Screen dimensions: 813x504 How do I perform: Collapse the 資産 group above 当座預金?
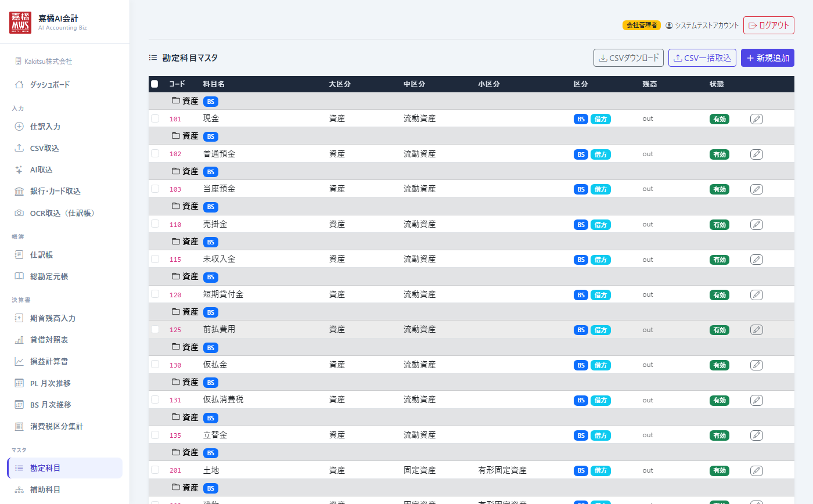(x=471, y=171)
